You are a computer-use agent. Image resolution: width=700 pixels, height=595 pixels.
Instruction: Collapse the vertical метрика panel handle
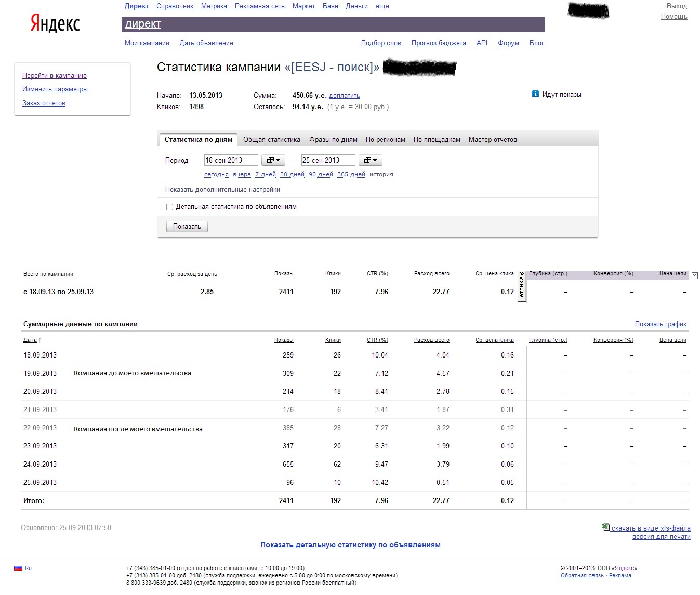(522, 286)
